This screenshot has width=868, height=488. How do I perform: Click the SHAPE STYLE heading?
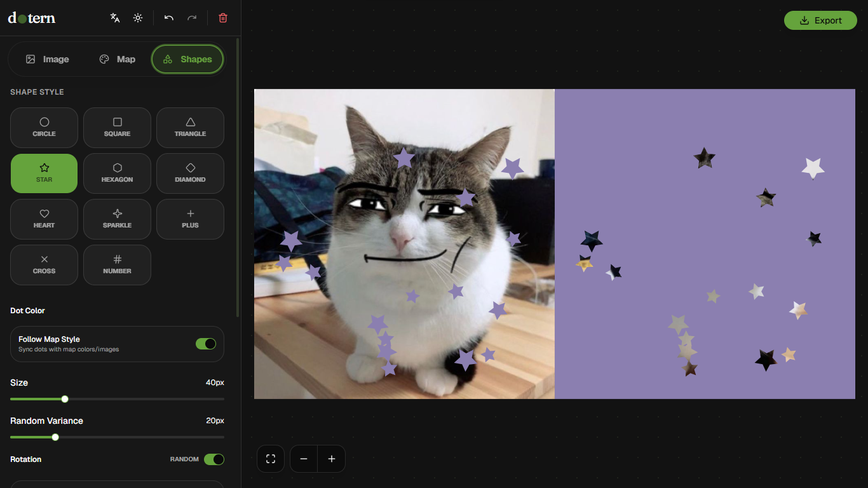37,92
